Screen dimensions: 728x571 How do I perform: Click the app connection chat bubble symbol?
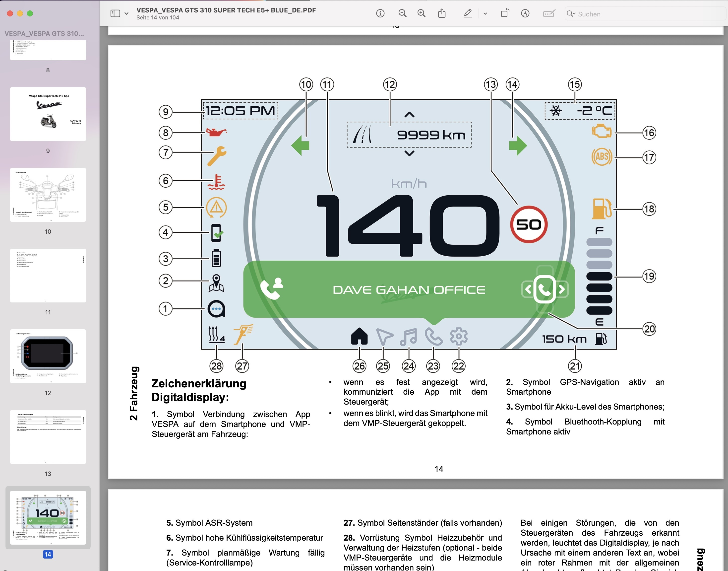pyautogui.click(x=216, y=309)
